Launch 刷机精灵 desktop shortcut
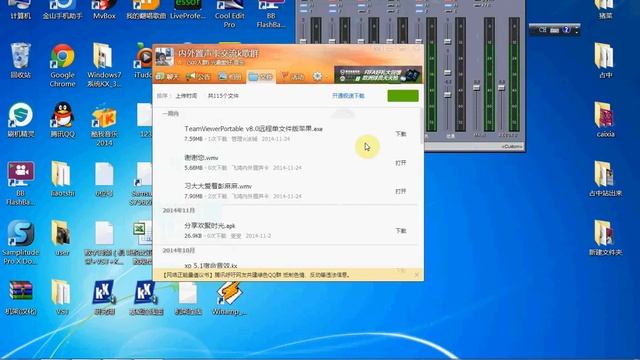This screenshot has height=360, width=640. (x=20, y=120)
